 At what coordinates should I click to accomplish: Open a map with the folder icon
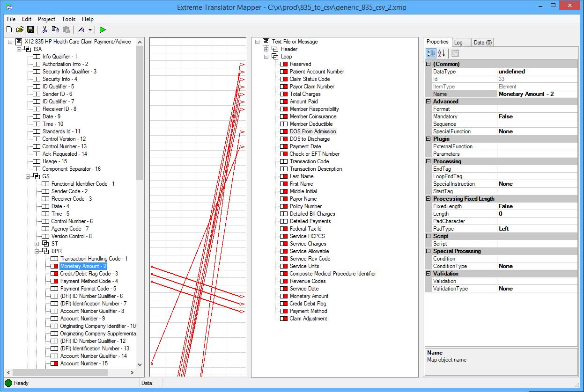pos(20,30)
